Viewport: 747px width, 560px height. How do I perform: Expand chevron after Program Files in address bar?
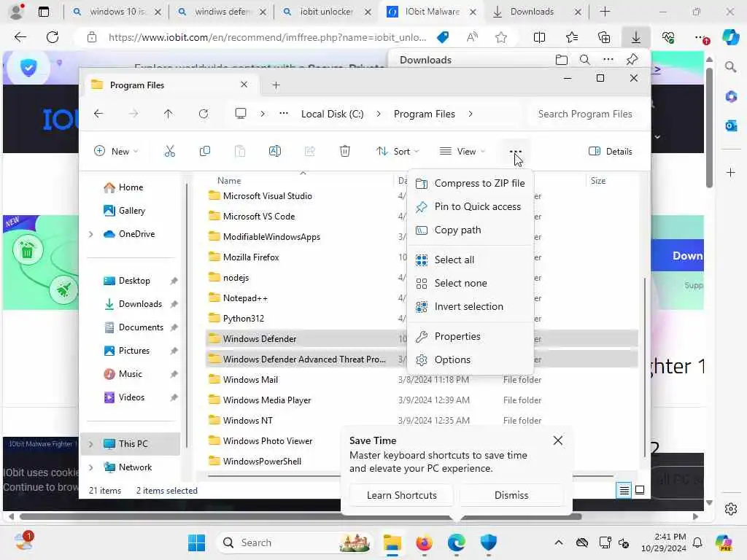[471, 114]
